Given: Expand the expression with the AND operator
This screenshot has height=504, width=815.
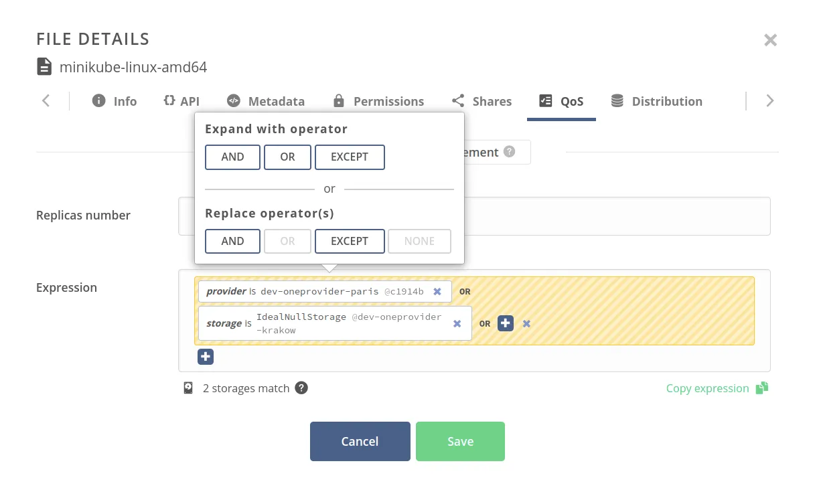Looking at the screenshot, I should click(232, 157).
